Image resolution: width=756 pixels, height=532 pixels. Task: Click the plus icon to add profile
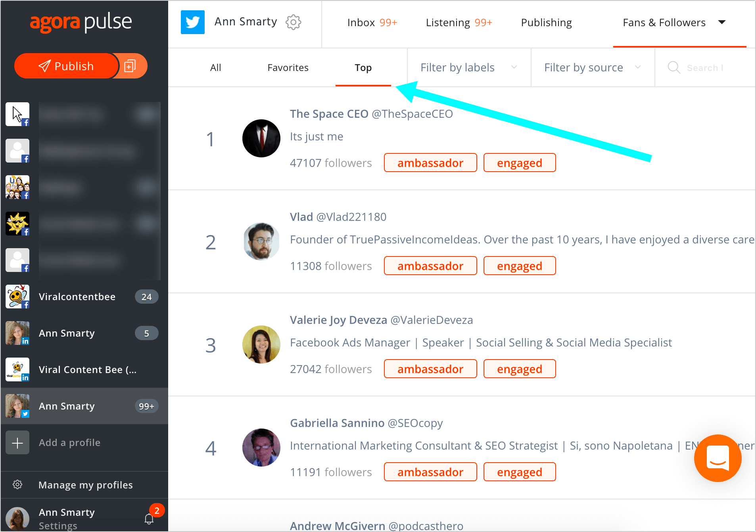(17, 442)
